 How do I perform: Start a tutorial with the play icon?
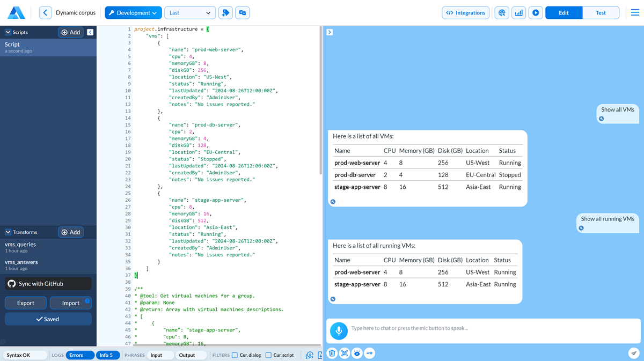(535, 13)
